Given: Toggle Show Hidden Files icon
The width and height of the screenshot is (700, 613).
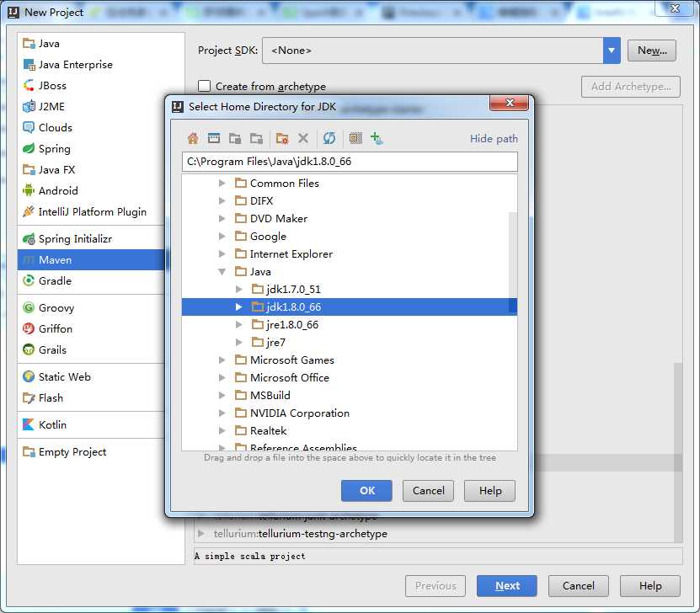Looking at the screenshot, I should (x=355, y=138).
